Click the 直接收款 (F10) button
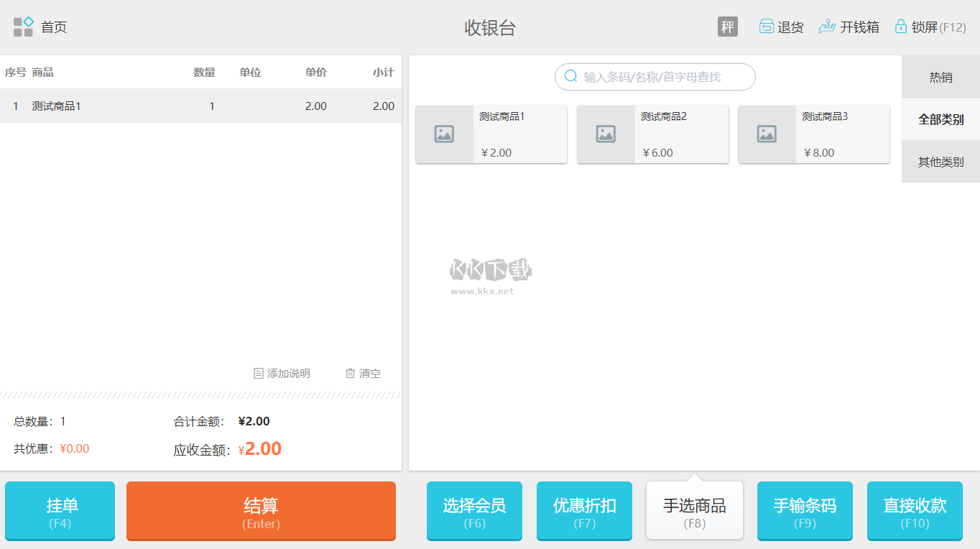980x549 pixels. click(915, 511)
